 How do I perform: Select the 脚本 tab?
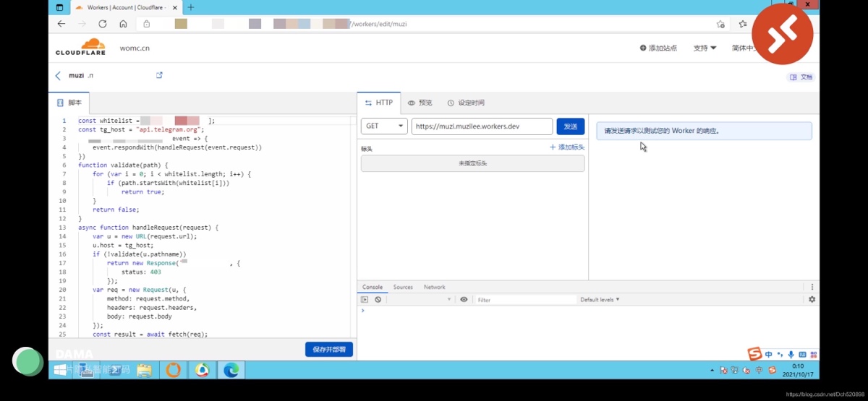click(x=69, y=103)
